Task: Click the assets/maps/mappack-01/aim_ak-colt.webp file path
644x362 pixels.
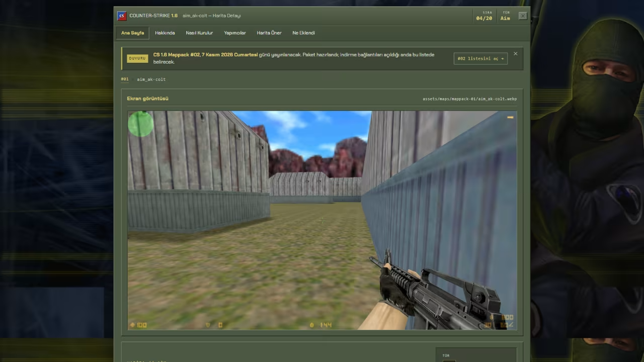Action: click(x=469, y=99)
